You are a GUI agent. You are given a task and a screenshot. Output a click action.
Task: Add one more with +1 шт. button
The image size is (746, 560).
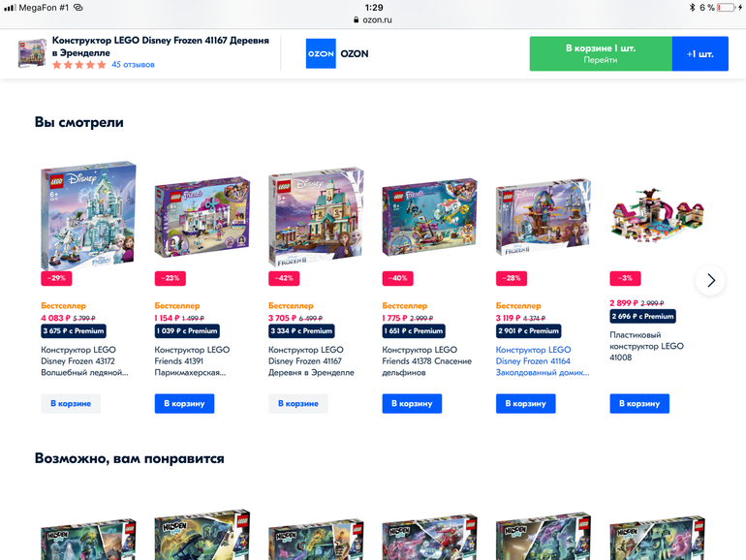(699, 53)
